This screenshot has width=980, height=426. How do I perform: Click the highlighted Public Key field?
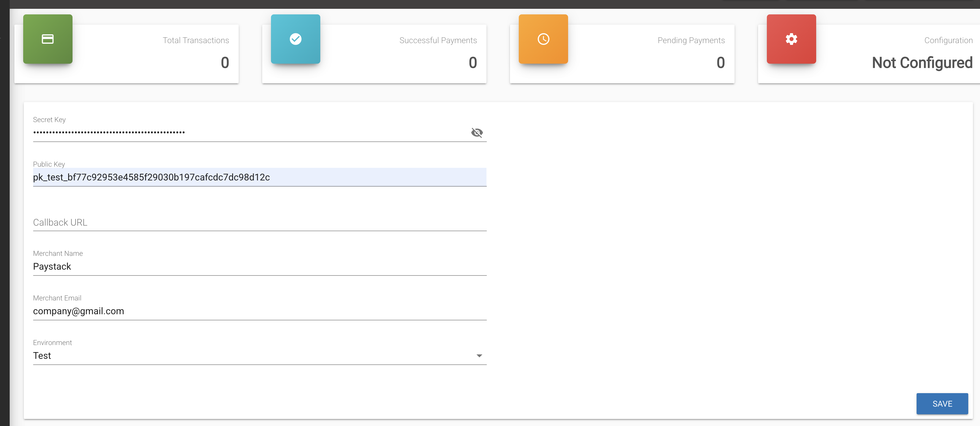click(x=260, y=177)
